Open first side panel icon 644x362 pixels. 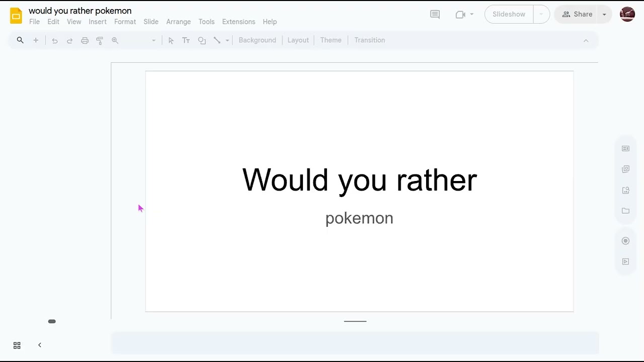(625, 148)
